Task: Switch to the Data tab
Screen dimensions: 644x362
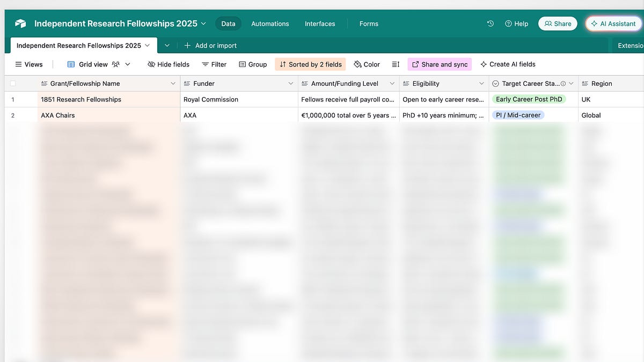Action: pyautogui.click(x=228, y=24)
